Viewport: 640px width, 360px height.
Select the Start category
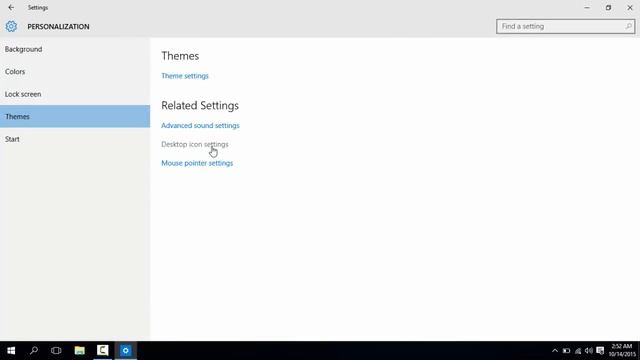pyautogui.click(x=75, y=139)
